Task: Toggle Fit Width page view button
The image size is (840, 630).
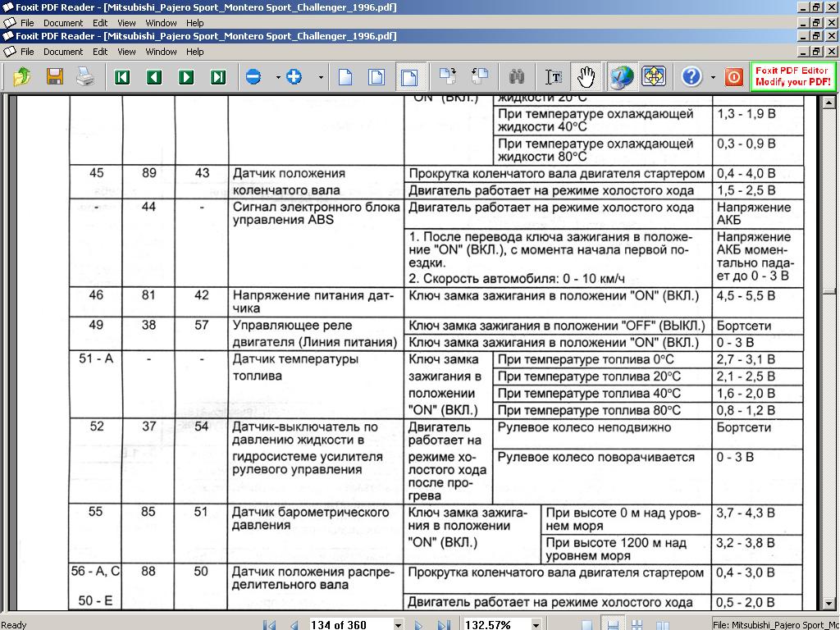Action: point(408,77)
